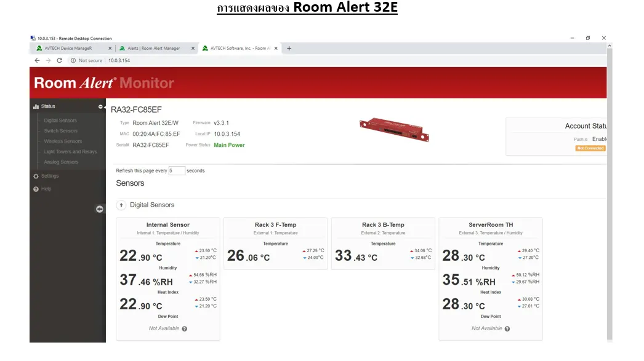Open a new browser tab with plus icon
Screen dimensions: 644x361
click(x=289, y=48)
